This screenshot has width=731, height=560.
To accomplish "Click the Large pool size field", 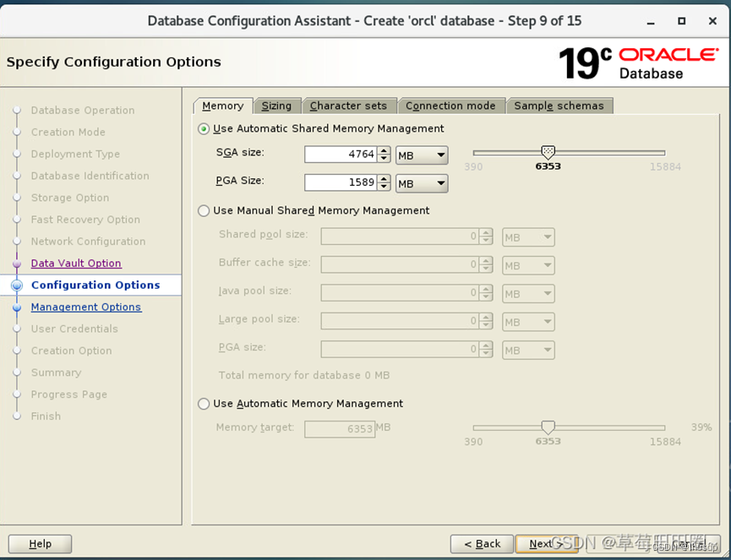I will (400, 321).
